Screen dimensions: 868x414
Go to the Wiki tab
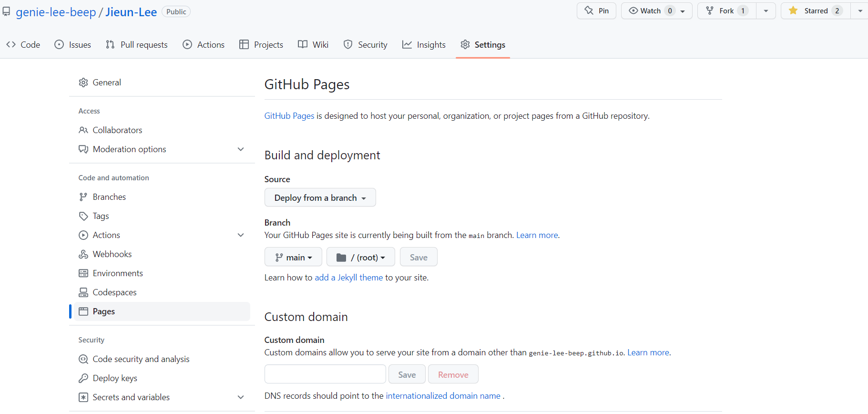[x=313, y=44]
